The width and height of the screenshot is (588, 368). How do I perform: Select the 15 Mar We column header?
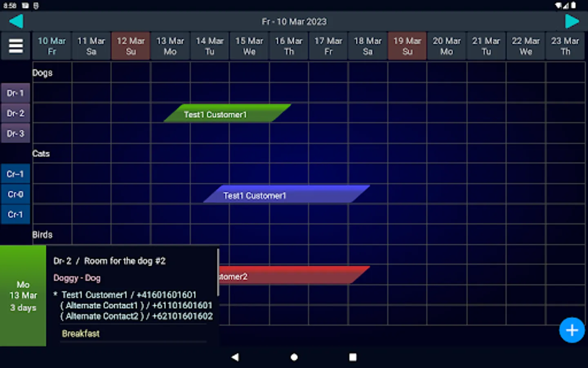pos(249,46)
